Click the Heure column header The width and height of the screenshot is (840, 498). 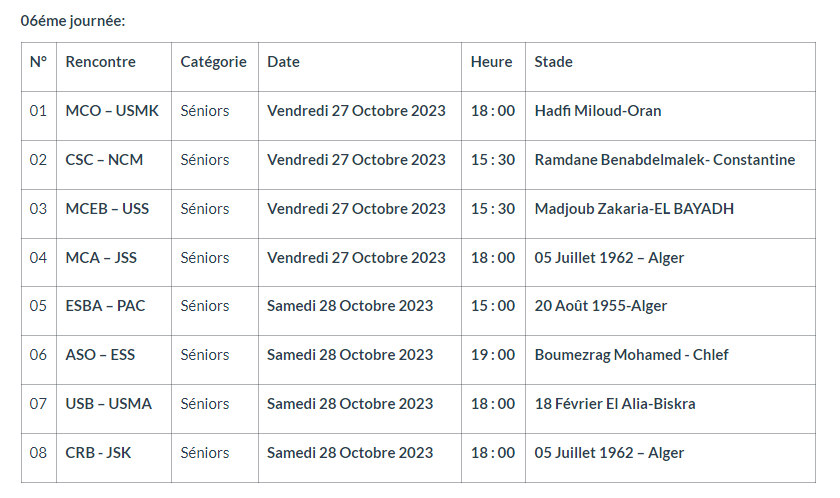[x=491, y=62]
